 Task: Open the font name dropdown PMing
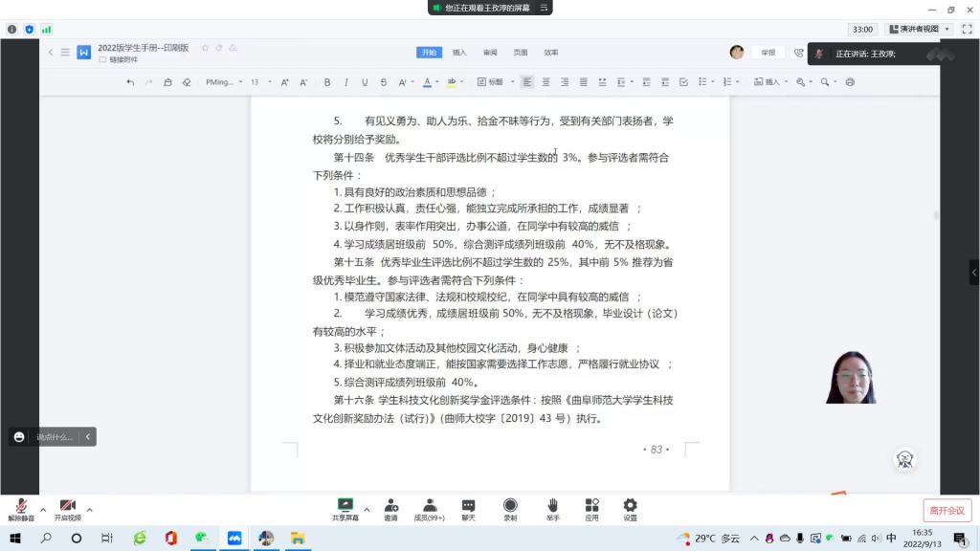pyautogui.click(x=220, y=82)
